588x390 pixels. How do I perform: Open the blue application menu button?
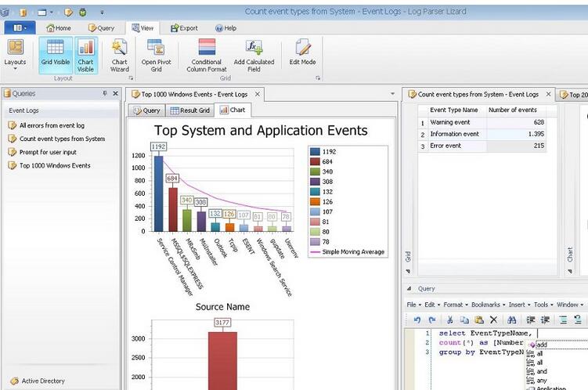tap(20, 27)
